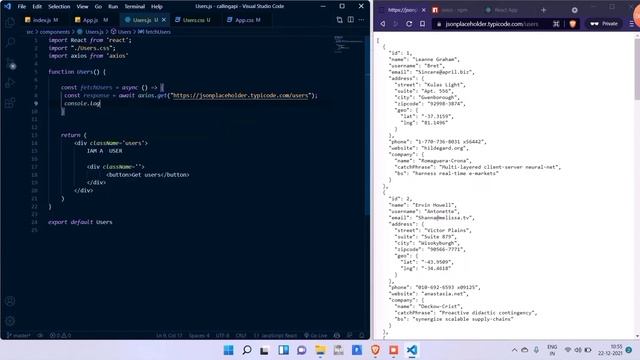
Task: Open the Run menu
Action: click(x=113, y=7)
